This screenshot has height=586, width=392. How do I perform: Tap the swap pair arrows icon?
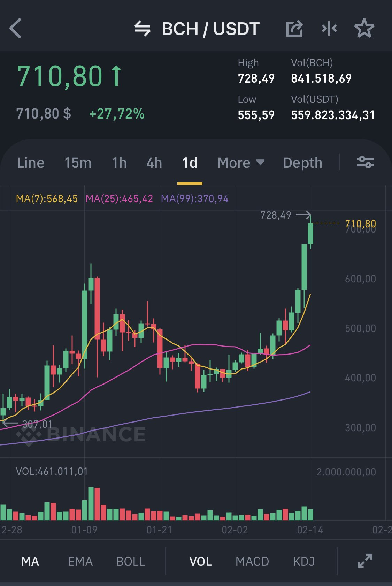pos(143,29)
